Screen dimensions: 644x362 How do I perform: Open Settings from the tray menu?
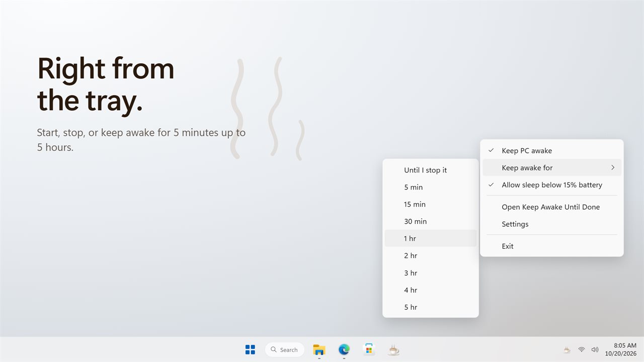(x=552, y=224)
